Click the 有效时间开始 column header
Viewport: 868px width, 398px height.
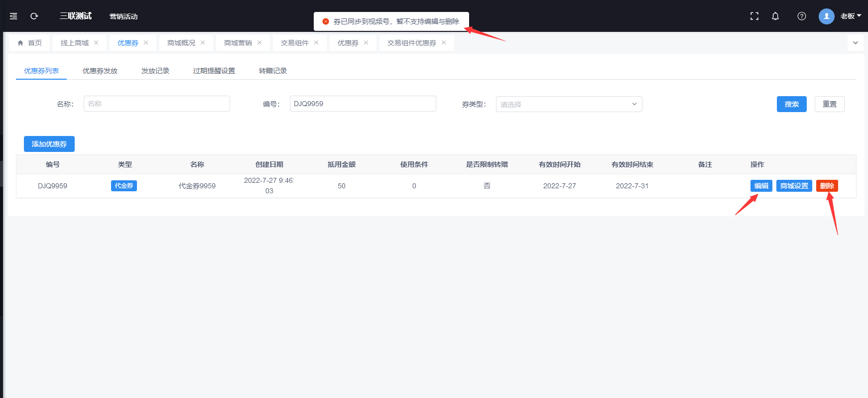coord(560,164)
